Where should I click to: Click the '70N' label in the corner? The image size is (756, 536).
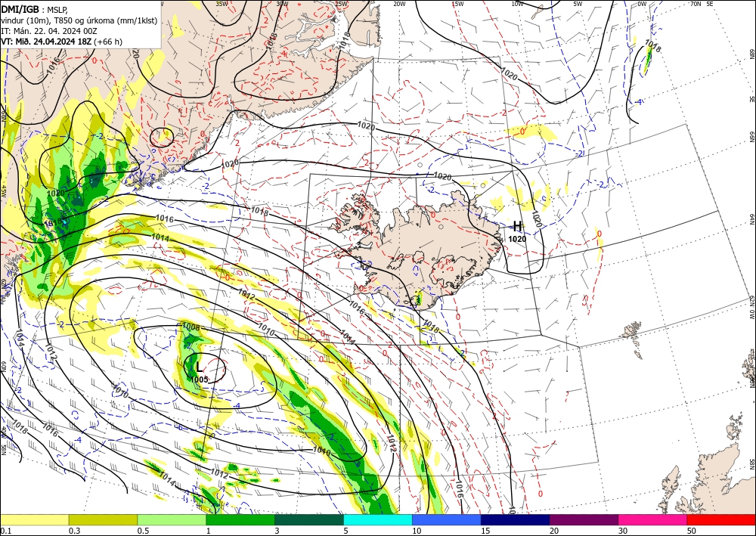pos(696,4)
